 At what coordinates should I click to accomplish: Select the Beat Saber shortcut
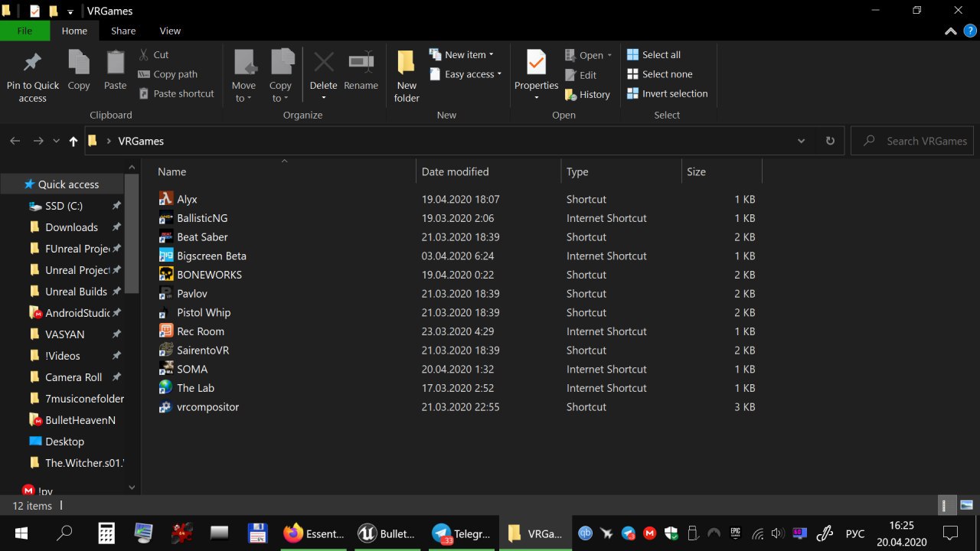pos(193,237)
